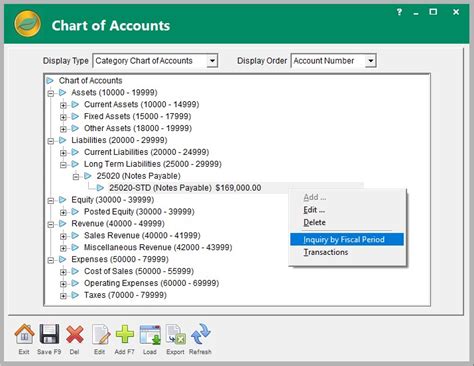Click the triangle icon next to Assets

(62, 93)
